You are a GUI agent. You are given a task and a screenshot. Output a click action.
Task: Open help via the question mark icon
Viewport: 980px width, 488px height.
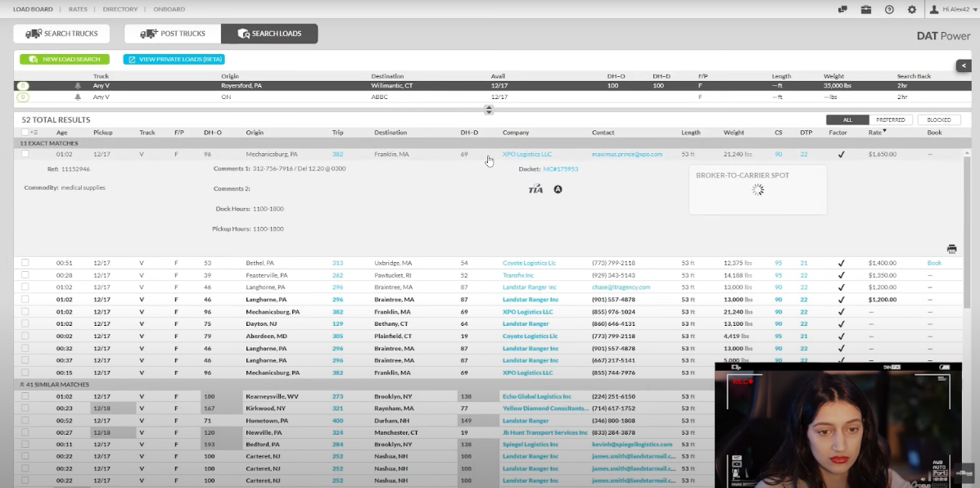coord(889,10)
